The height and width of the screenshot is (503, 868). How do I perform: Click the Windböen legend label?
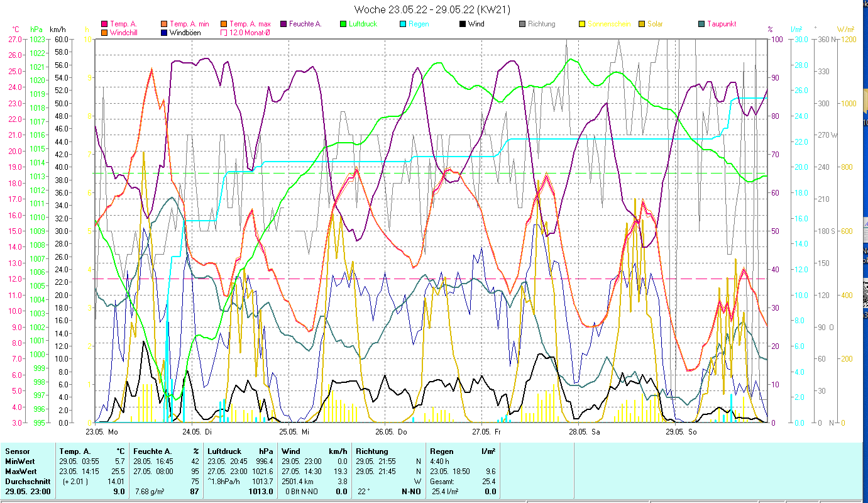pos(185,32)
